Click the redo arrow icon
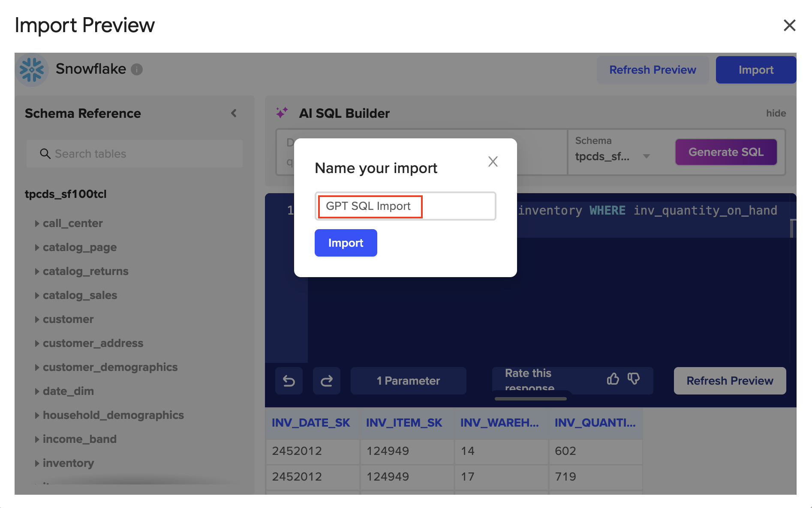The width and height of the screenshot is (812, 508). pos(327,381)
